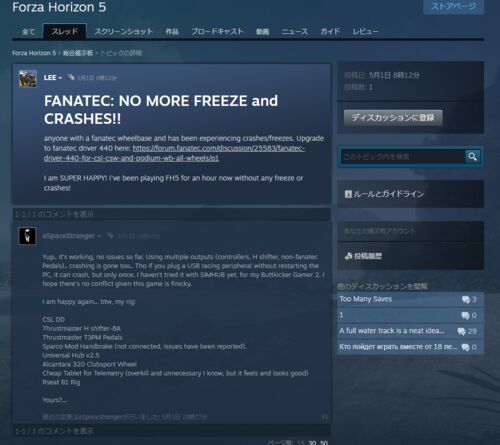Screen dimensions: 500x445
Task: Open the fanatec forum driver 440 link
Action: click(x=174, y=153)
